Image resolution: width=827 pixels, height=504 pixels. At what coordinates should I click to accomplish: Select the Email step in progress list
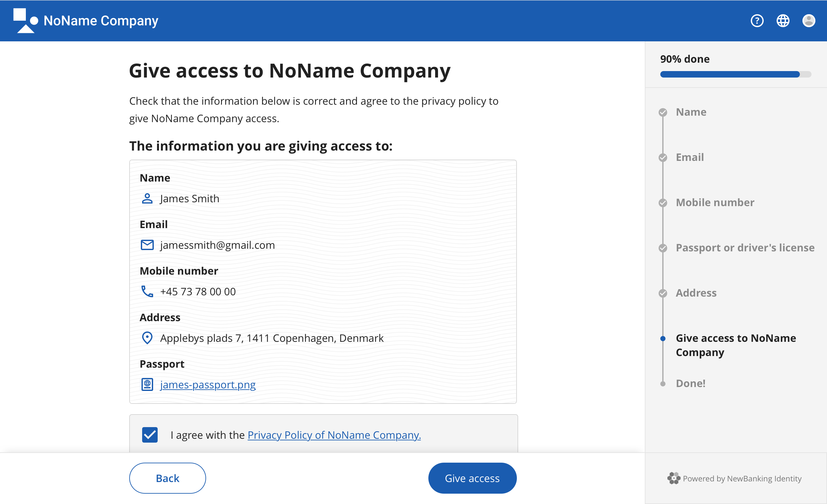(x=689, y=157)
